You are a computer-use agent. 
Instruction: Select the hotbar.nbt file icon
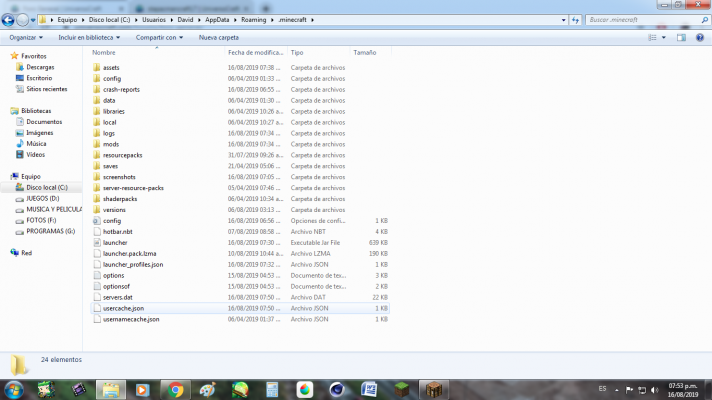tap(96, 232)
